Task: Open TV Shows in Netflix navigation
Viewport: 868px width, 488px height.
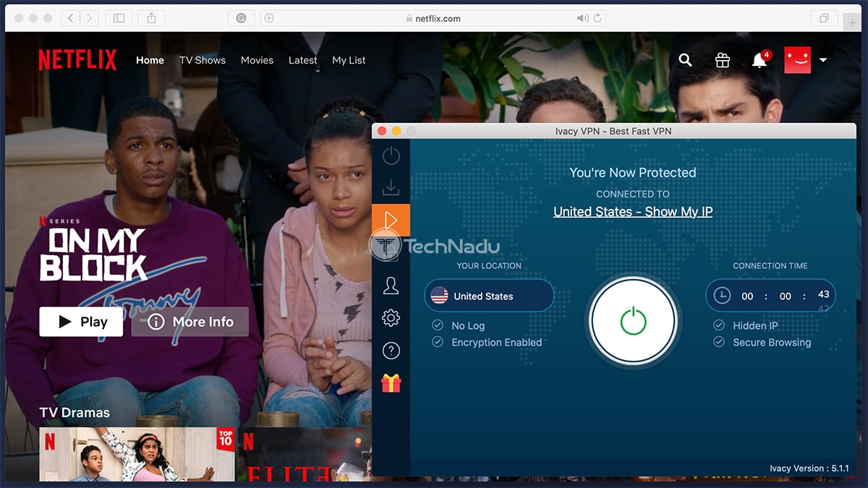Action: point(203,60)
